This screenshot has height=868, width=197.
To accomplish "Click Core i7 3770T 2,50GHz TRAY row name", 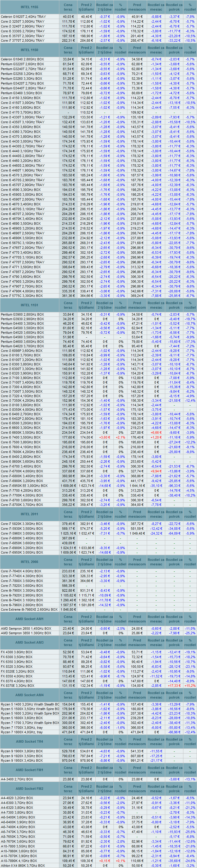I will (x=23, y=40).
